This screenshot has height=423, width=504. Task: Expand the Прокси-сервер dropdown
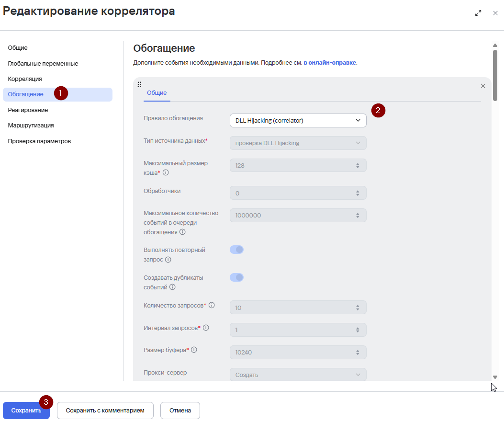point(298,375)
